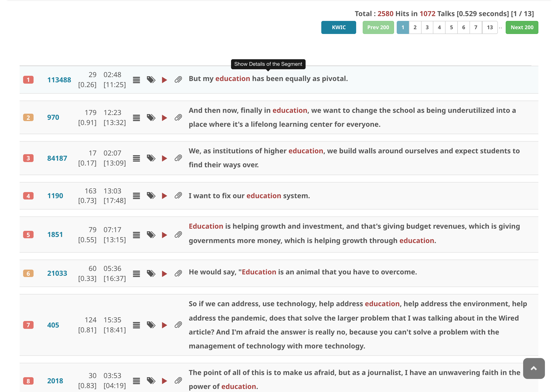
Task: Play the segment for talk 1851
Action: tap(164, 235)
